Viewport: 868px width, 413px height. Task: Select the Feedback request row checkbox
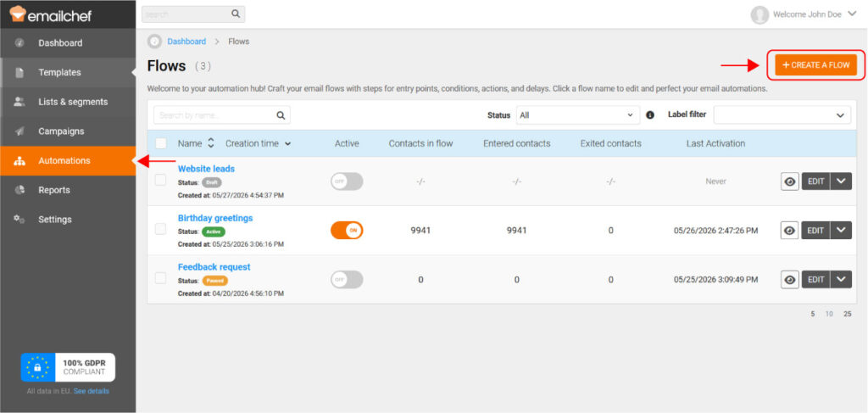[160, 278]
